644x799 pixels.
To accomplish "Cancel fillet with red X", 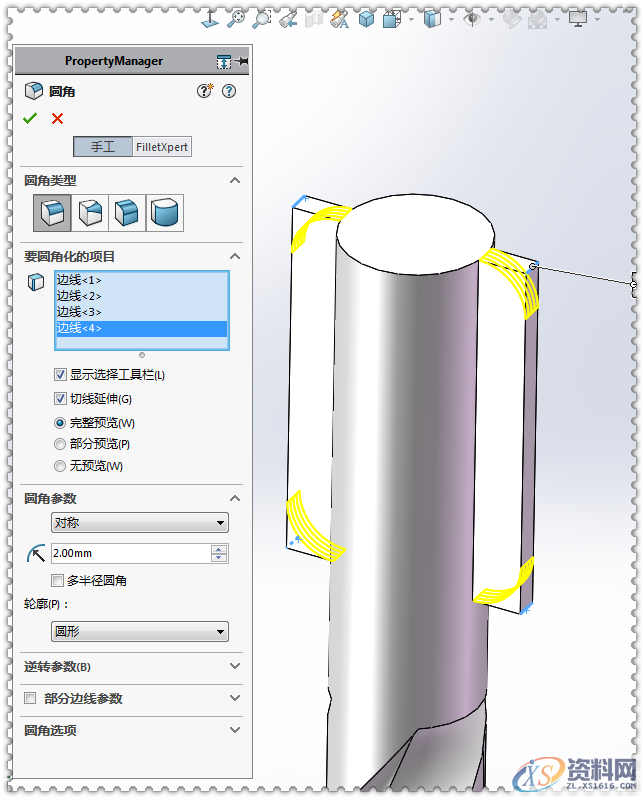I will click(x=58, y=119).
